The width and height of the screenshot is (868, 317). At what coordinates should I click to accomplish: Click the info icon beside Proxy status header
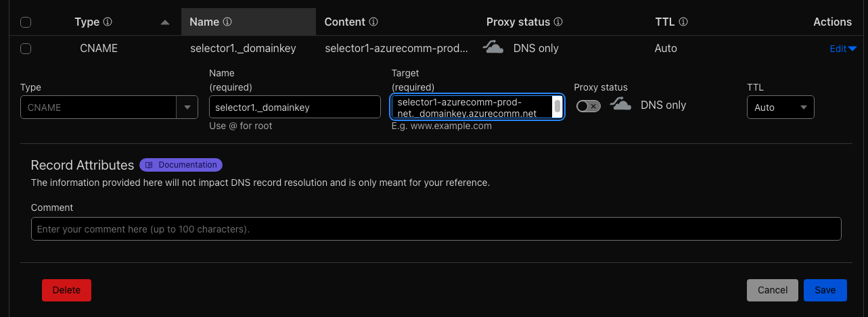click(558, 22)
